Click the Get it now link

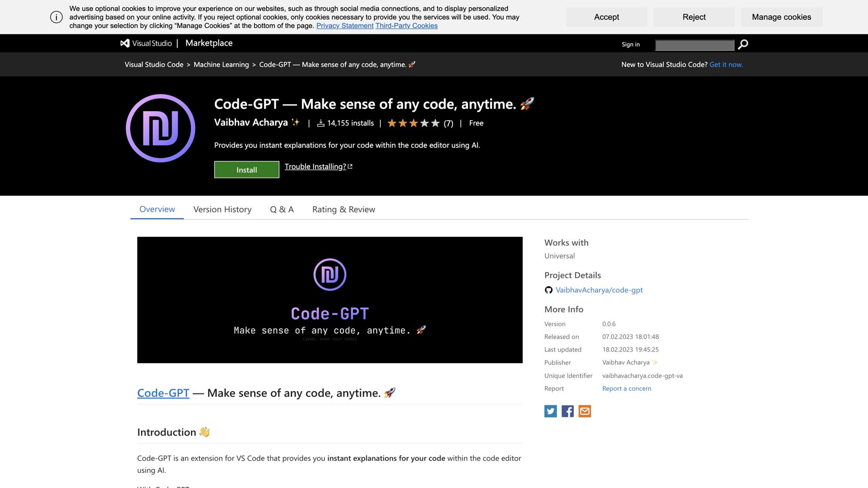(726, 64)
